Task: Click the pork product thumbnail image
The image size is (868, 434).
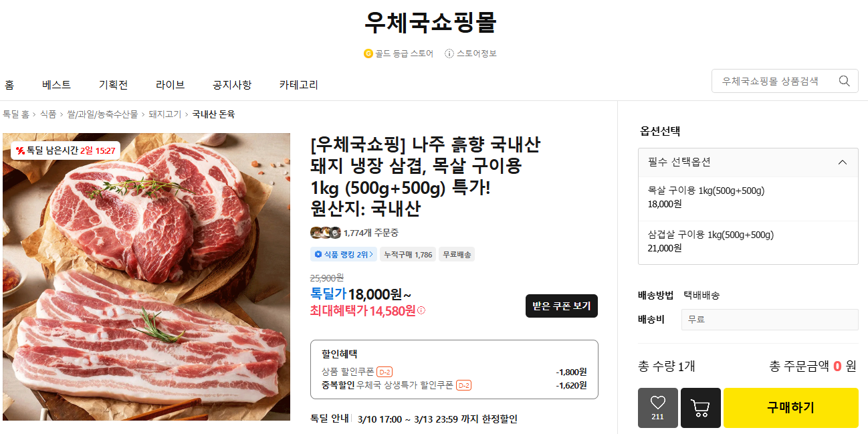Action: (146, 277)
